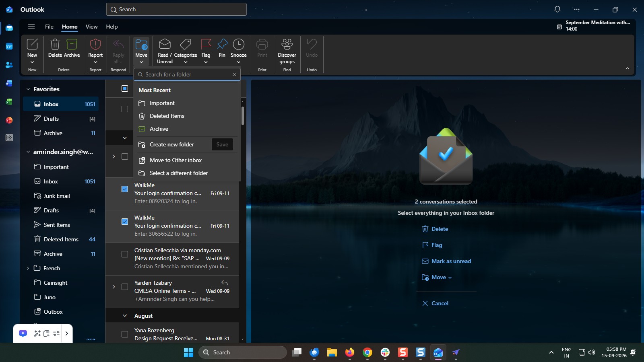Click the Snooze clock icon

pos(239,44)
